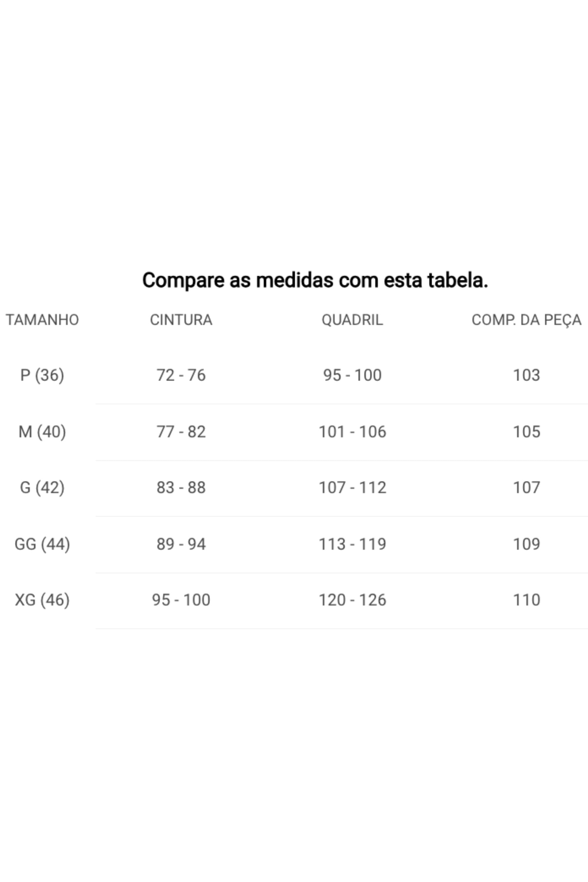Click the 103 garment length value

pos(526,375)
